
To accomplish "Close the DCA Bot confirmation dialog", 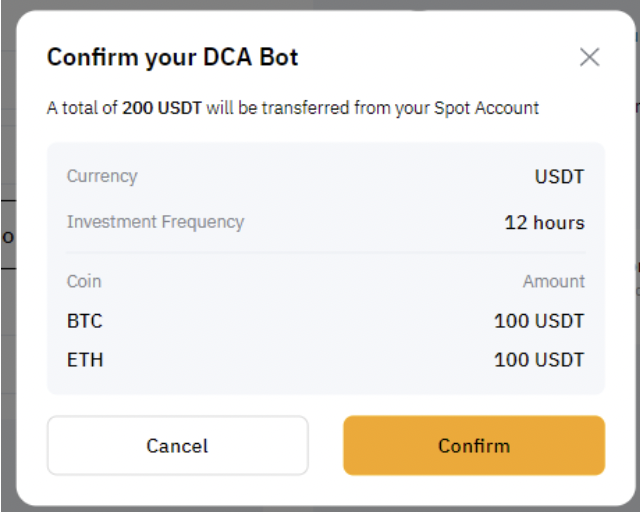I will tap(589, 57).
